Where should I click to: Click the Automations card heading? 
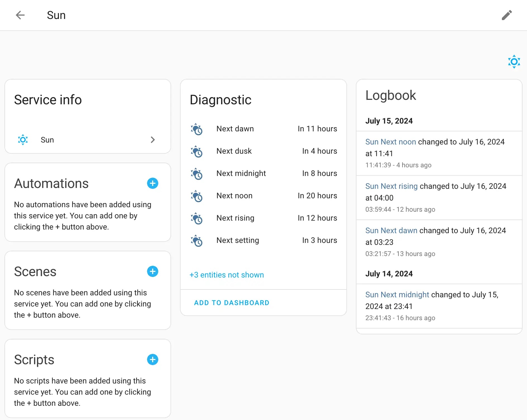[51, 184]
